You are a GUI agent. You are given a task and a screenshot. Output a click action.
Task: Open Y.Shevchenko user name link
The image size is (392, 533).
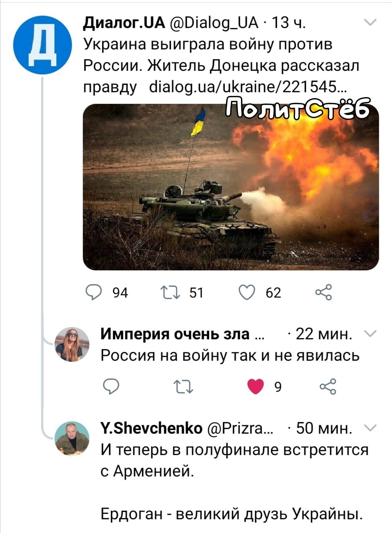(151, 429)
